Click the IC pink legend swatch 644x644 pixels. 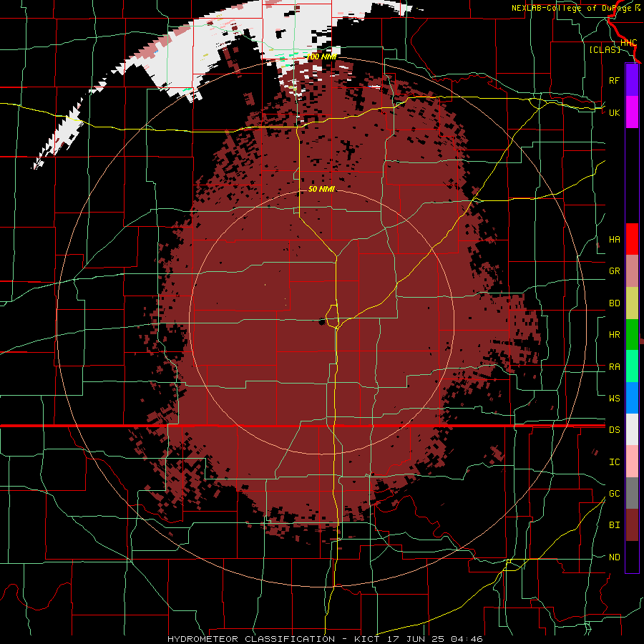[632, 462]
